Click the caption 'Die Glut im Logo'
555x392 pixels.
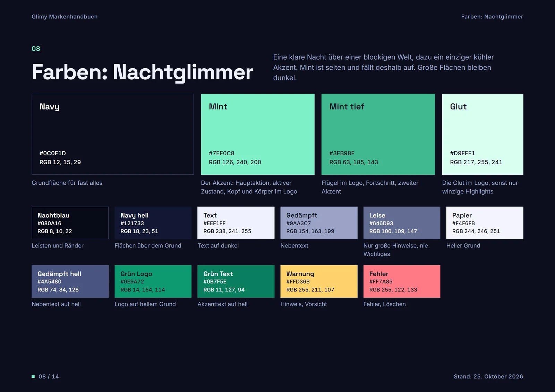coord(480,187)
